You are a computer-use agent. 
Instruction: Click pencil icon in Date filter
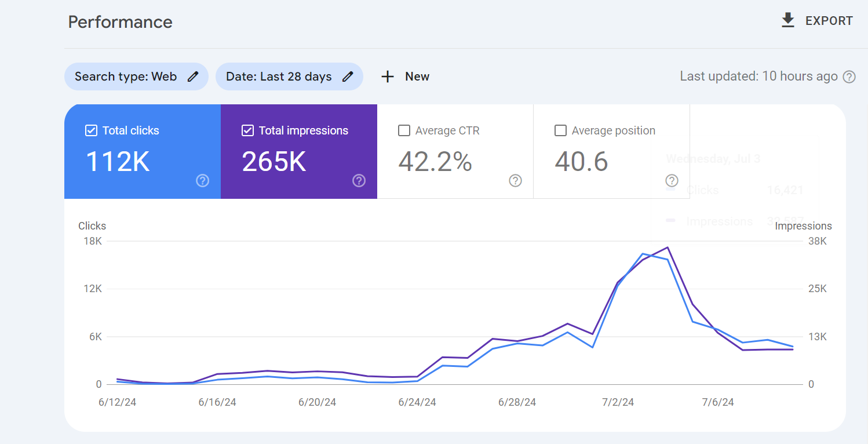348,77
